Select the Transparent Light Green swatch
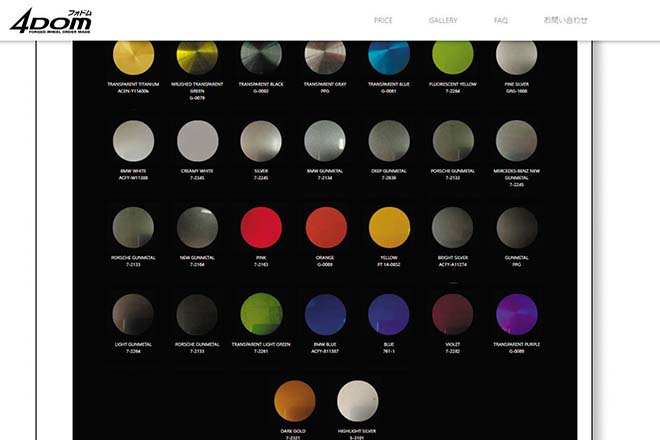The height and width of the screenshot is (440, 660). [261, 314]
